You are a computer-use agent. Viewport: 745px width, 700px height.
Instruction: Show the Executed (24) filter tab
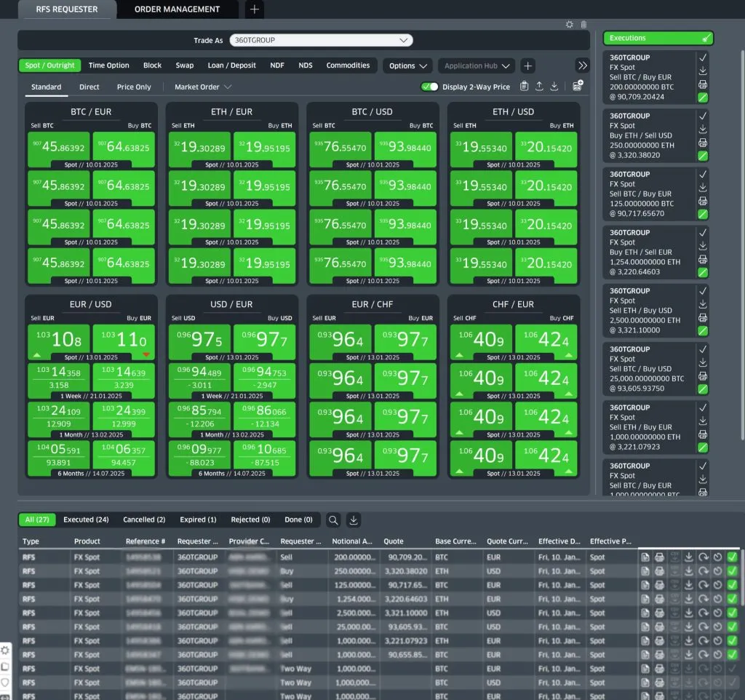coord(86,520)
